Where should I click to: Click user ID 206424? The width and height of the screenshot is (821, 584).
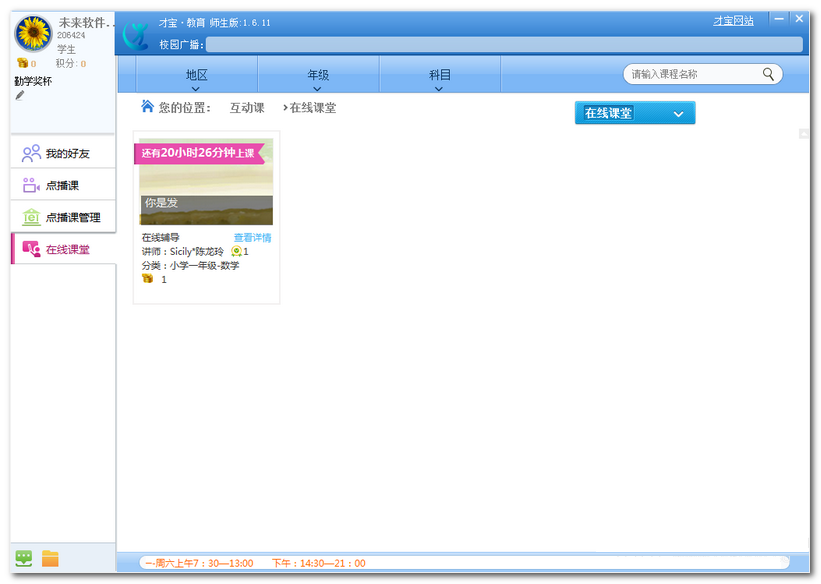(x=71, y=36)
